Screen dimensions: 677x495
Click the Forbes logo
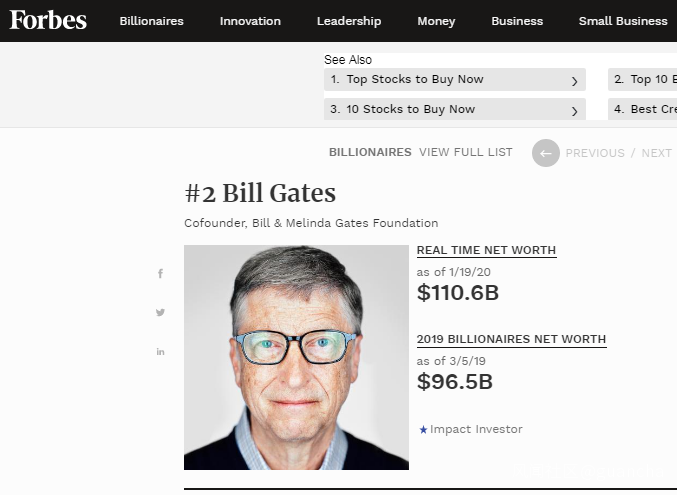pos(48,20)
